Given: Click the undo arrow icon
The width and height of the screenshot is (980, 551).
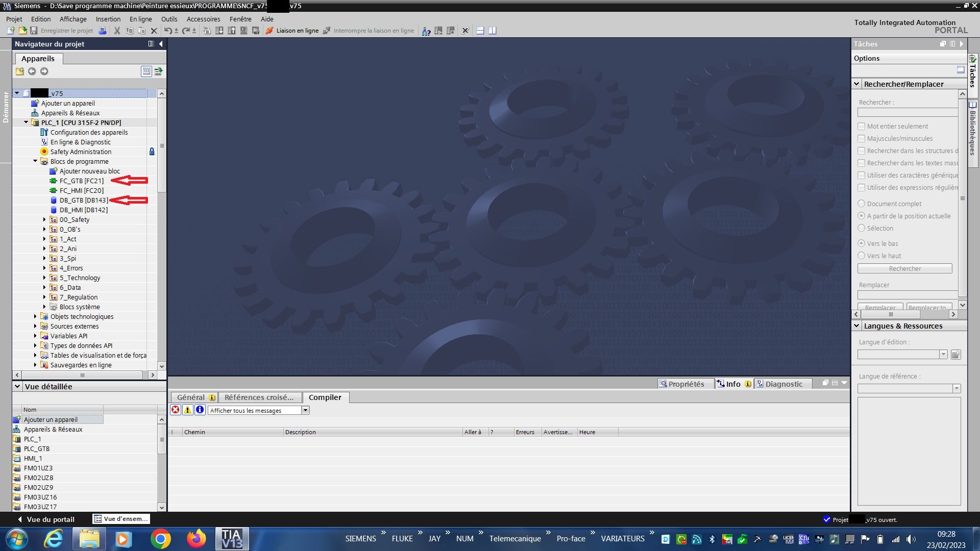Looking at the screenshot, I should click(167, 31).
